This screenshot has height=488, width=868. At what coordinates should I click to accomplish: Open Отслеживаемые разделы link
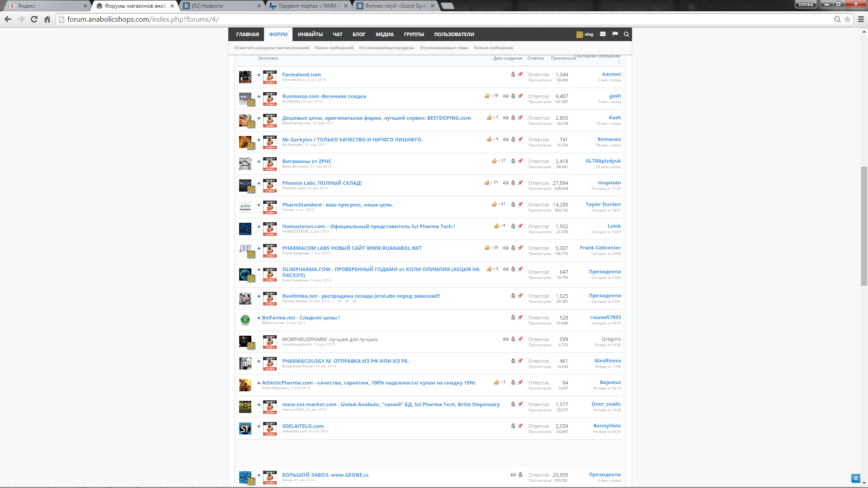[x=387, y=48]
